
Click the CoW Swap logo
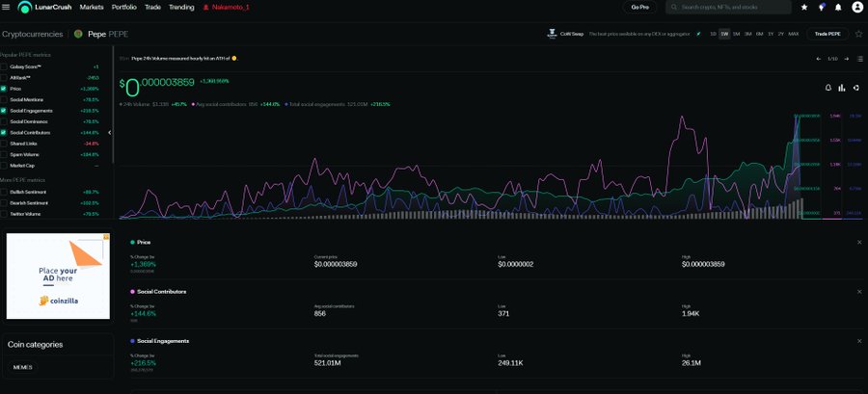(552, 34)
